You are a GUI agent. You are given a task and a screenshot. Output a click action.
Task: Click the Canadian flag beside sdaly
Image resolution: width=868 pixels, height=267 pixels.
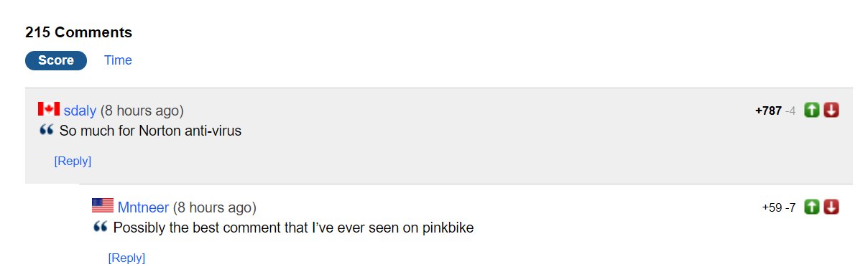coord(49,109)
